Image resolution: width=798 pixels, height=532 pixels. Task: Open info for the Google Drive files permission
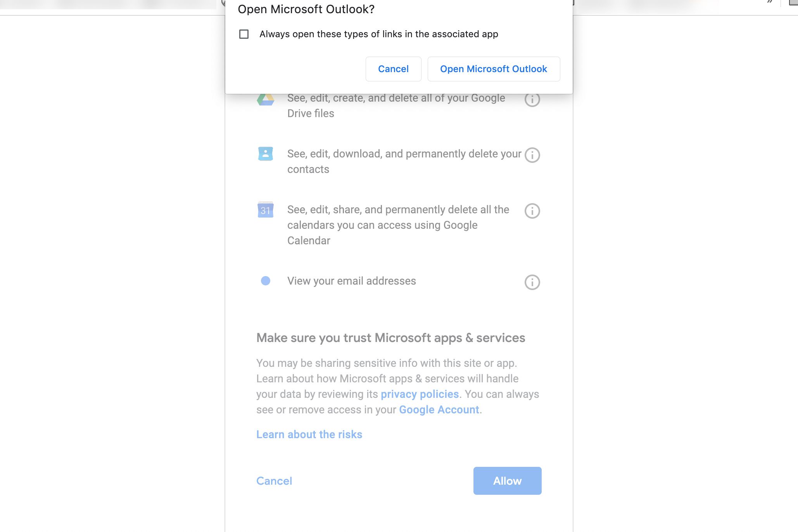[x=532, y=99]
